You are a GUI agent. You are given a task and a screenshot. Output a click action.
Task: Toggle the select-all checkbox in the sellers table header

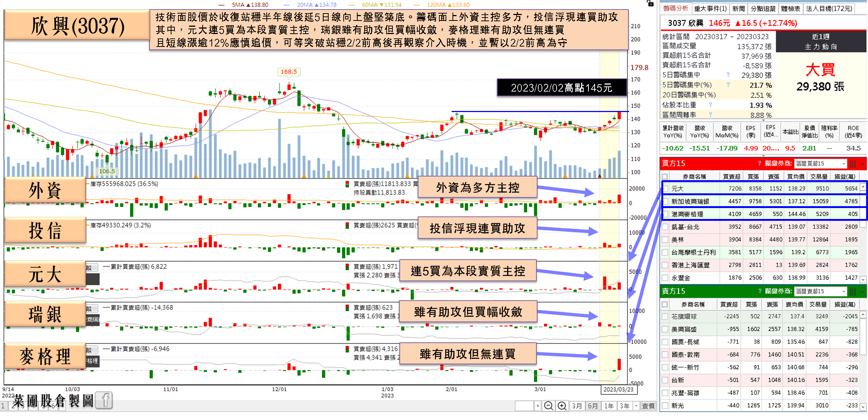pyautogui.click(x=665, y=304)
